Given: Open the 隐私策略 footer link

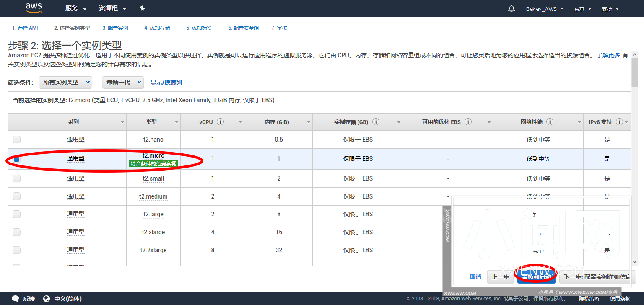Looking at the screenshot, I should [589, 299].
